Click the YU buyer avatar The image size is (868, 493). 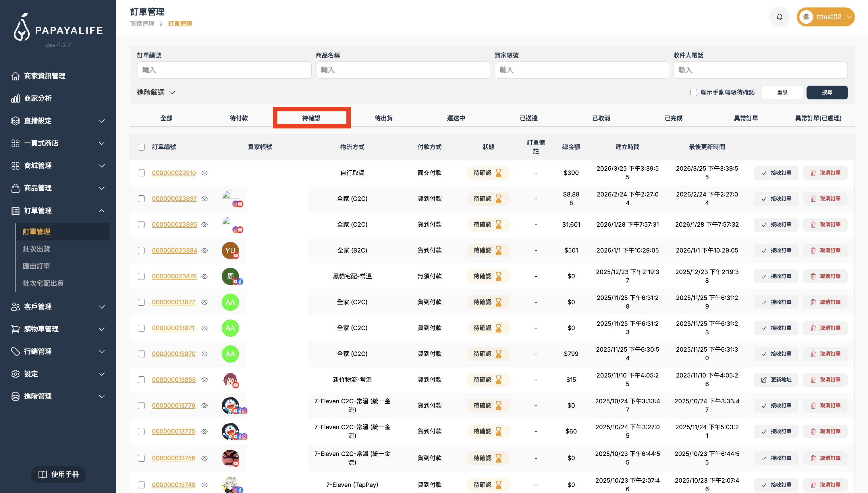pos(230,251)
